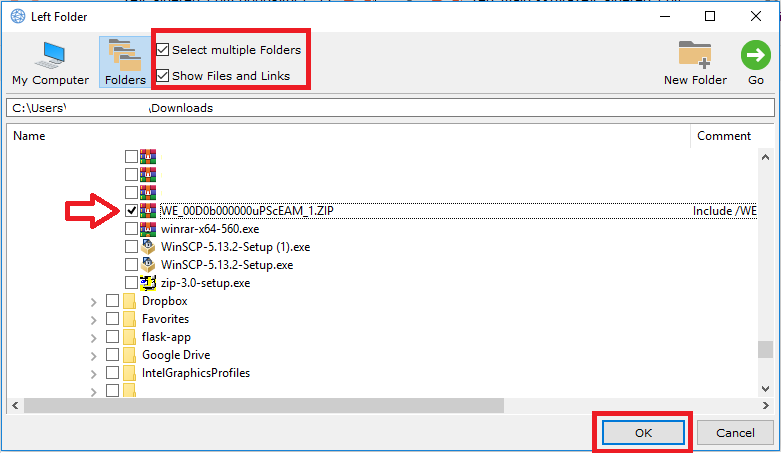The height and width of the screenshot is (453, 781).
Task: Uncheck Select multiple Folders option
Action: tap(163, 50)
